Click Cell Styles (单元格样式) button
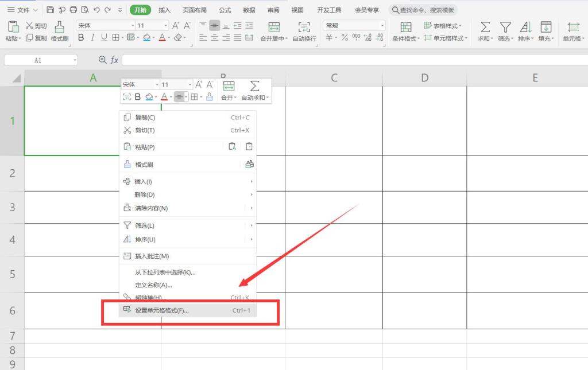 (x=446, y=38)
